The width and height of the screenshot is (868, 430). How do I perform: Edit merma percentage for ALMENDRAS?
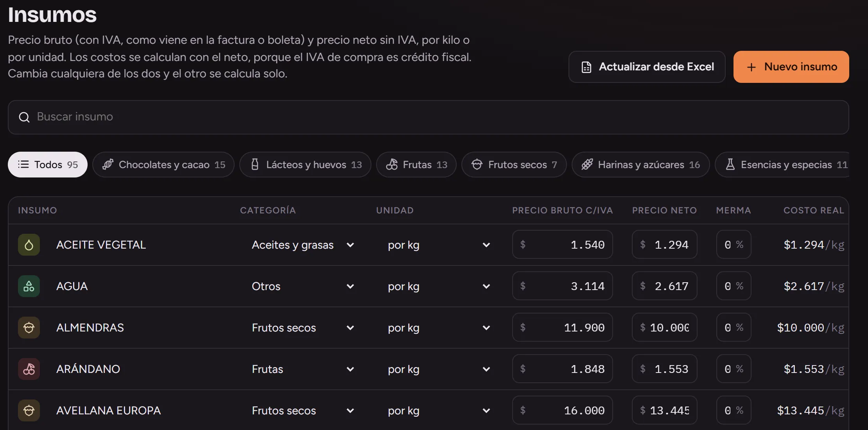tap(734, 328)
